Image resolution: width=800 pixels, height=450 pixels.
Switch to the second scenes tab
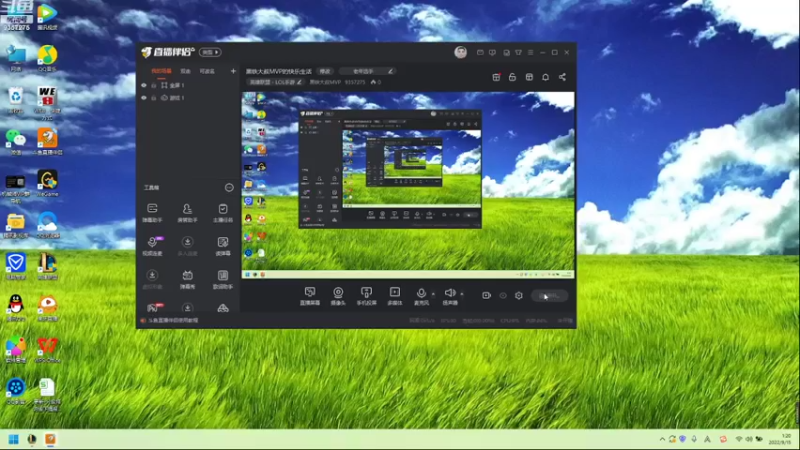click(x=185, y=71)
